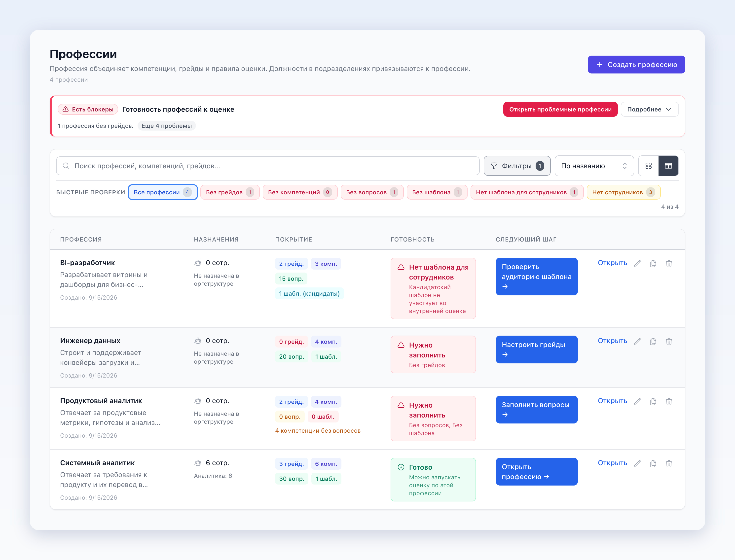Open the Фильтры filter panel
Viewport: 735px width, 560px height.
[517, 166]
